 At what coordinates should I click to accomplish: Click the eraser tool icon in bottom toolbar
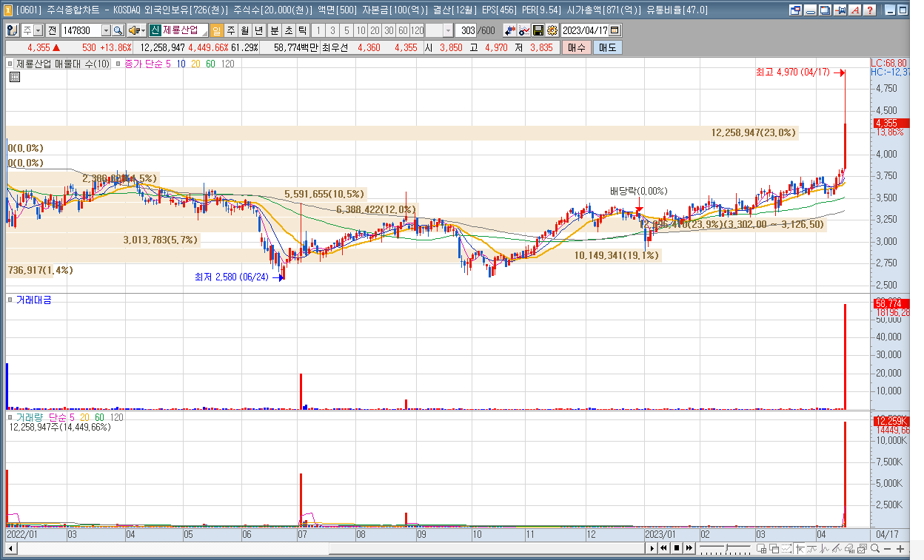pyautogui.click(x=849, y=548)
